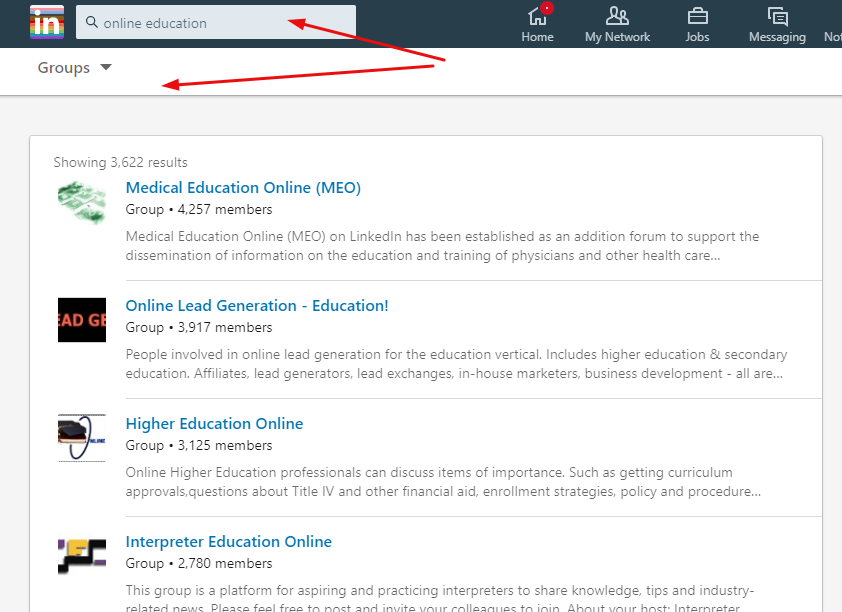Open the Jobs briefcase icon
Image resolution: width=842 pixels, height=612 pixels.
coord(697,16)
